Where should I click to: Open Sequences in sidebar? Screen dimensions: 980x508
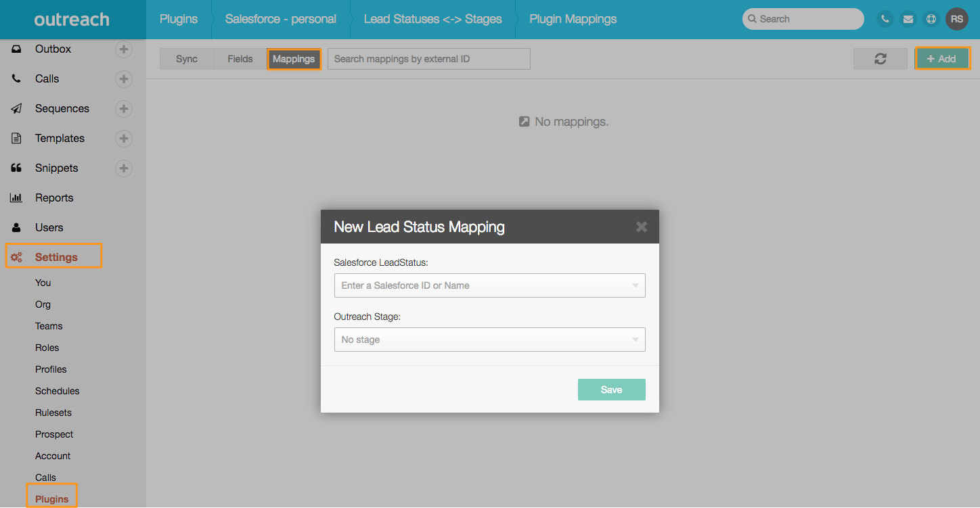(62, 108)
